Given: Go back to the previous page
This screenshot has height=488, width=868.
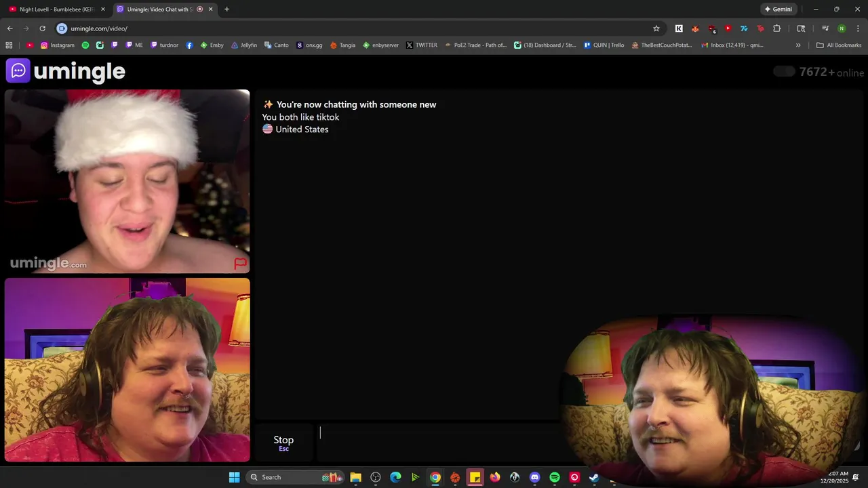Looking at the screenshot, I should click(x=9, y=28).
